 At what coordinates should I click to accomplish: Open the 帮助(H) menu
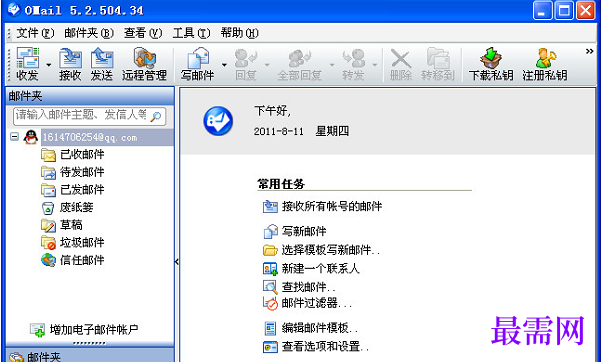tap(240, 33)
